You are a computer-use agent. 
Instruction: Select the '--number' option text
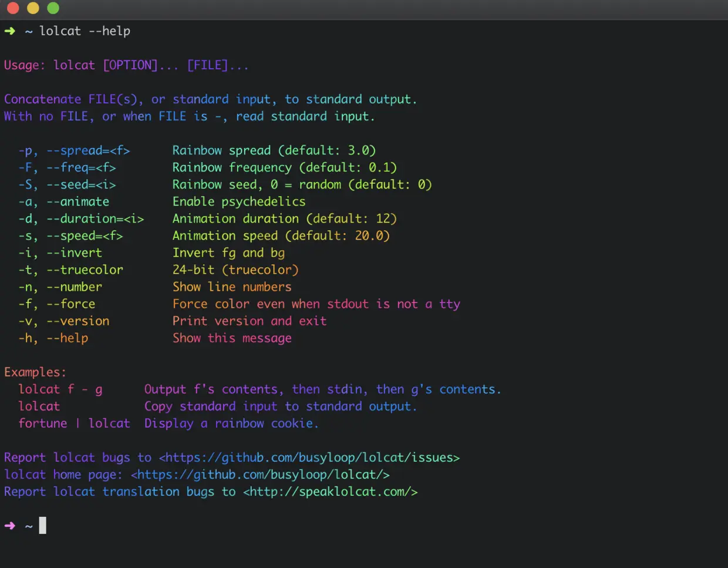click(74, 287)
